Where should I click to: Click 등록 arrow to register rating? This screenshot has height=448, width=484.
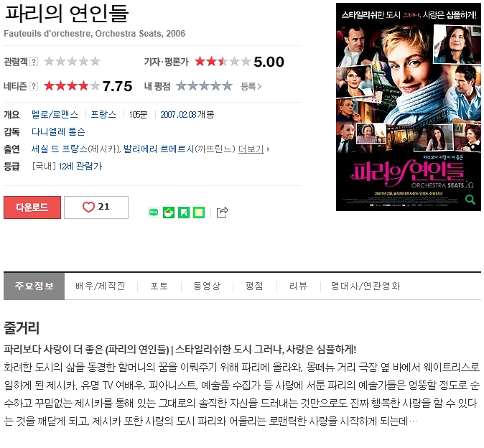click(251, 86)
